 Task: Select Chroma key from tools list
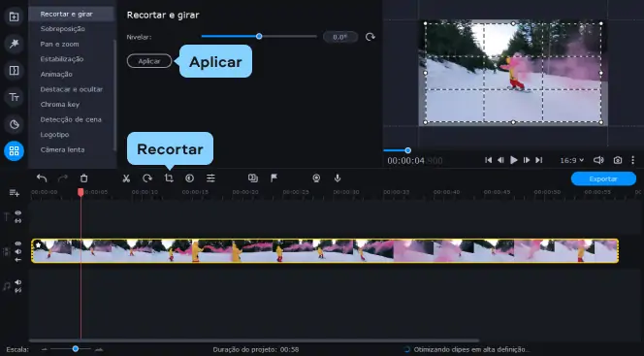click(x=60, y=105)
